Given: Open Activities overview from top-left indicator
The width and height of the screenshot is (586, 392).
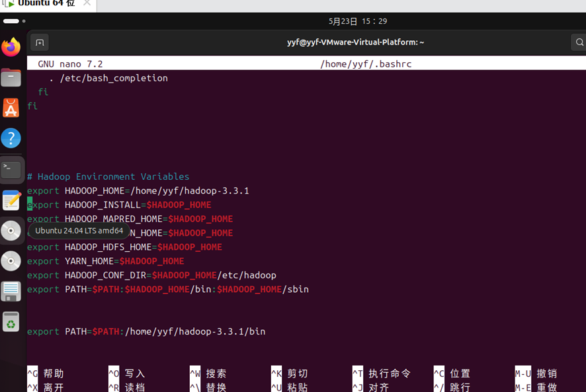Looking at the screenshot, I should (14, 21).
